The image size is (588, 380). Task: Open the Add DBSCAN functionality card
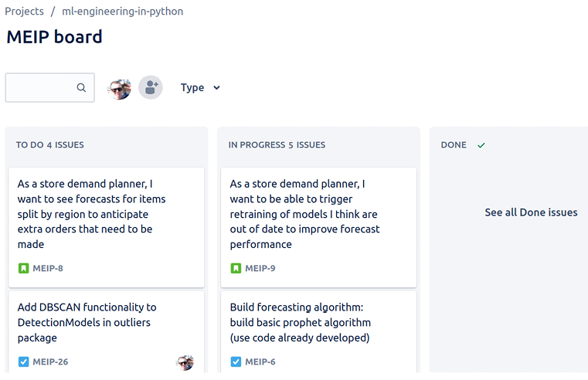point(87,322)
